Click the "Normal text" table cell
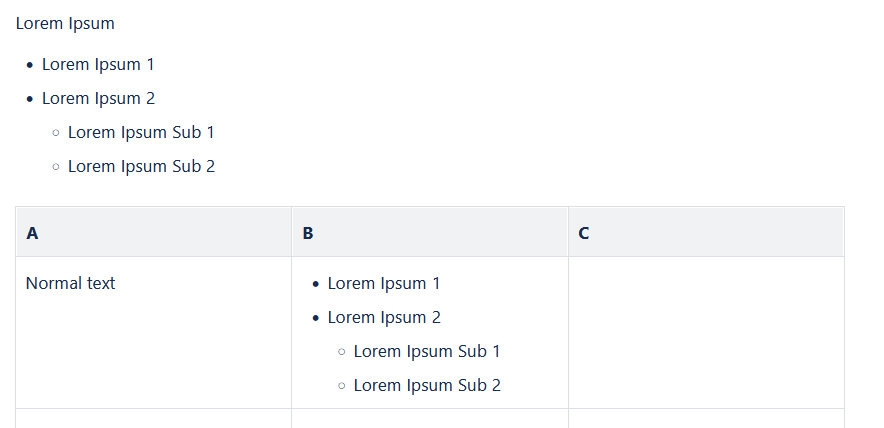The height and width of the screenshot is (428, 884). pyautogui.click(x=153, y=333)
